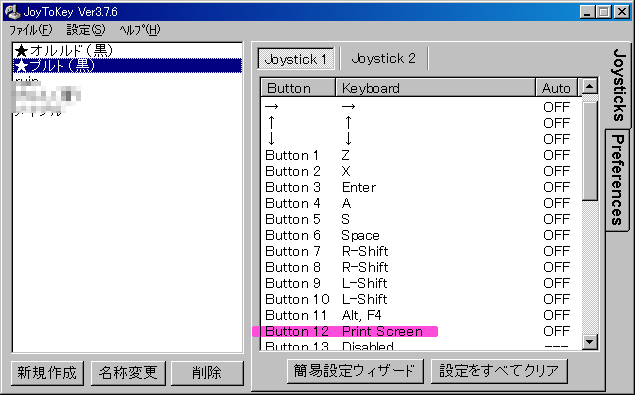Select the down arrow row
Screen dimensions: 635x395
(421, 139)
